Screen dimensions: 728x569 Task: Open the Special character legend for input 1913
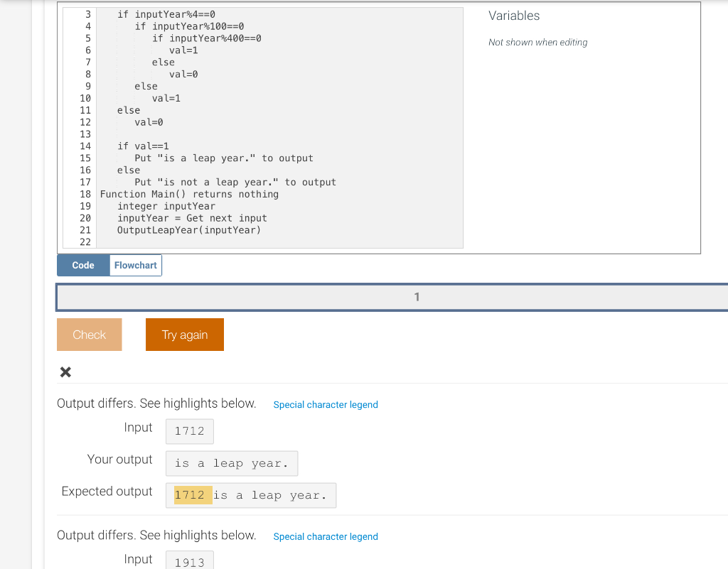326,536
